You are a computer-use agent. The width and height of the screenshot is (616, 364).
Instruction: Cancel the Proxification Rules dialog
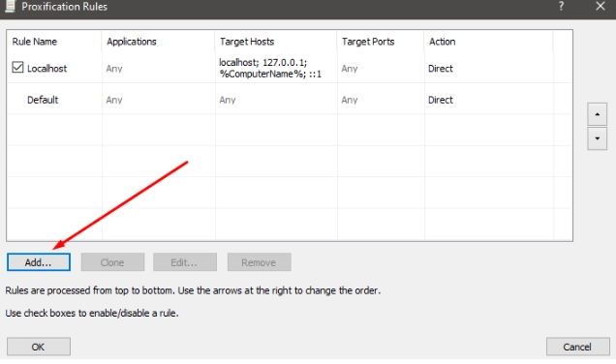coord(578,347)
